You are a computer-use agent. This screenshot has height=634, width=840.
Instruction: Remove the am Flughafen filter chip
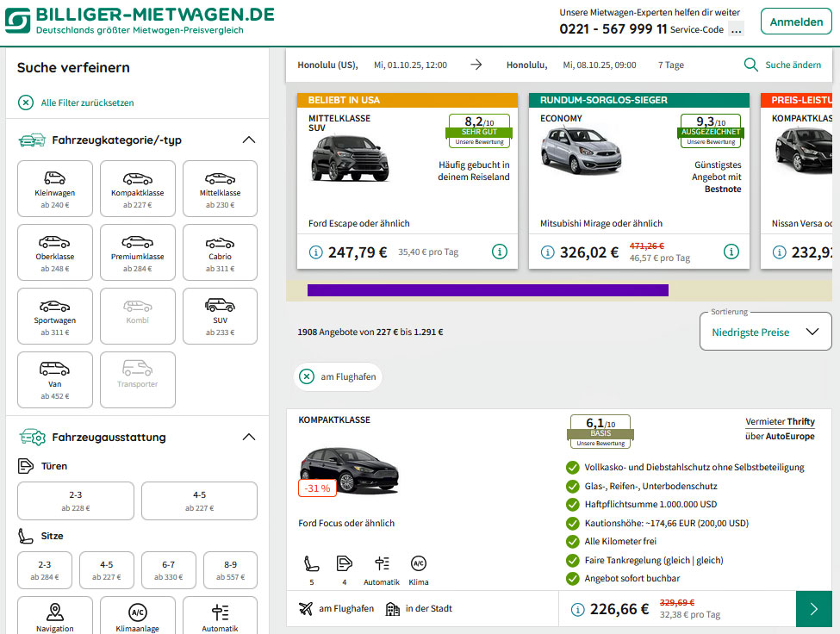tap(307, 376)
